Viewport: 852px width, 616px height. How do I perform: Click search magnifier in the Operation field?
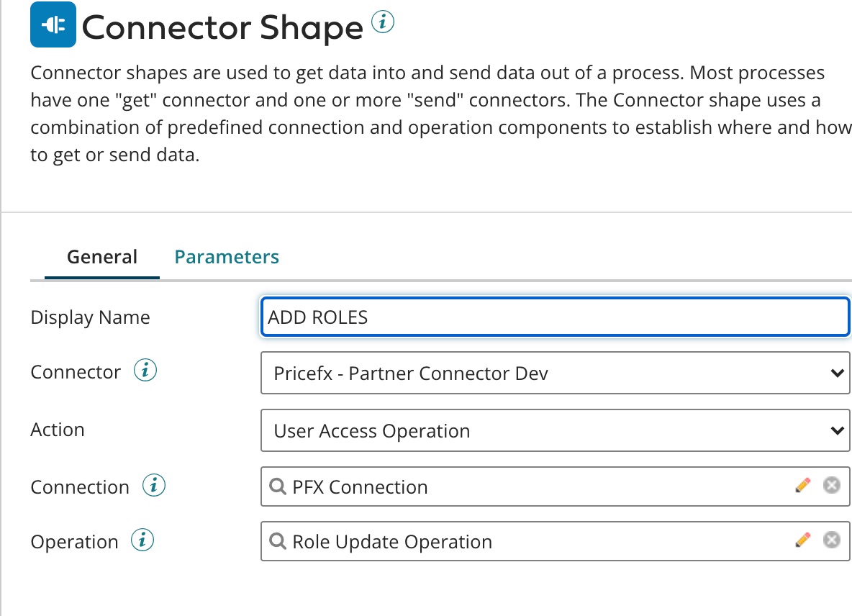277,542
